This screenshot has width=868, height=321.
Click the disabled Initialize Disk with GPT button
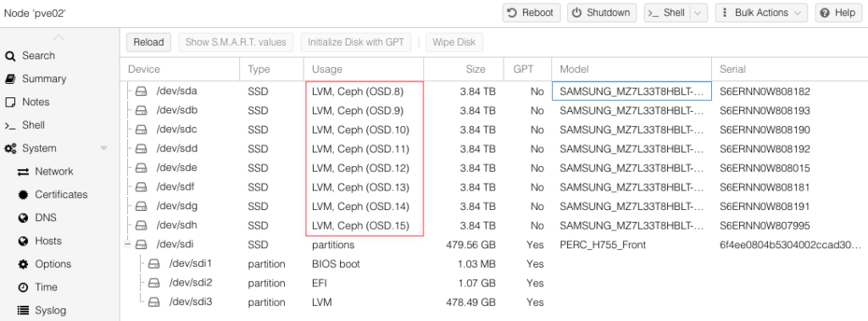pyautogui.click(x=356, y=42)
